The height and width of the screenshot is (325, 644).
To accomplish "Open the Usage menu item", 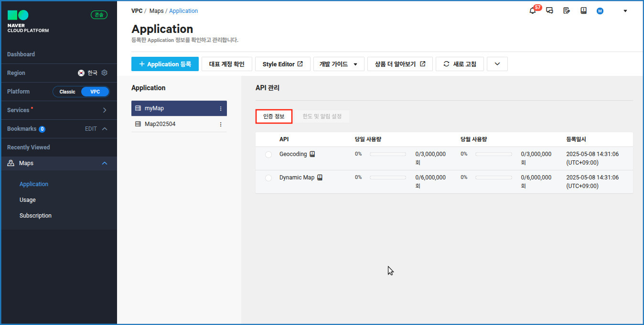I will (28, 200).
